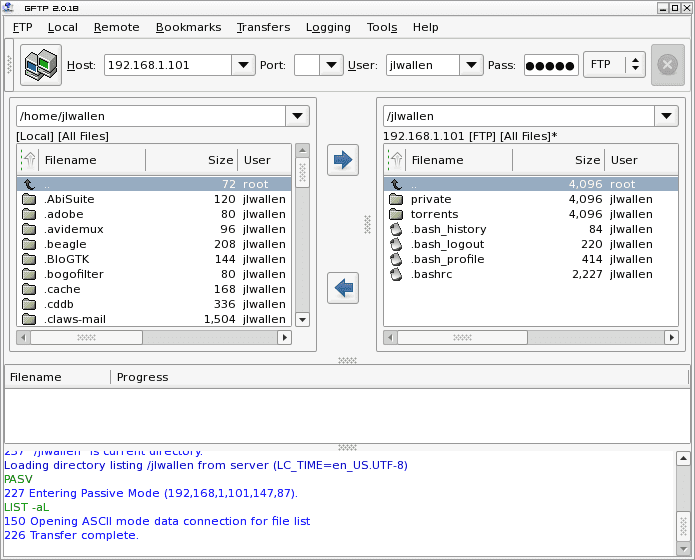This screenshot has width=695, height=560.
Task: Click into the Port input field
Action: coord(307,65)
